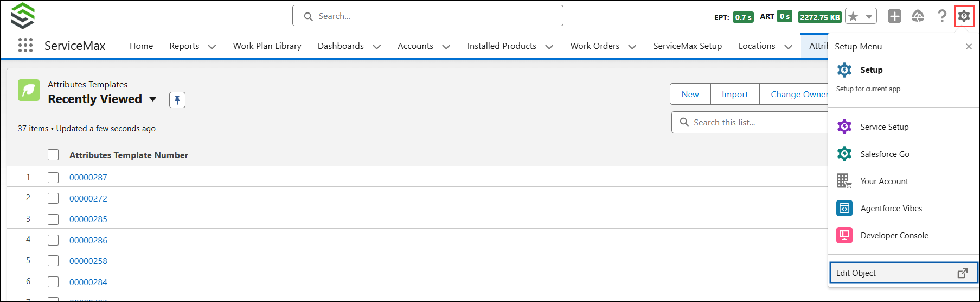Expand the Installed Products tab chevron
Image resolution: width=980 pixels, height=302 pixels.
click(x=549, y=47)
